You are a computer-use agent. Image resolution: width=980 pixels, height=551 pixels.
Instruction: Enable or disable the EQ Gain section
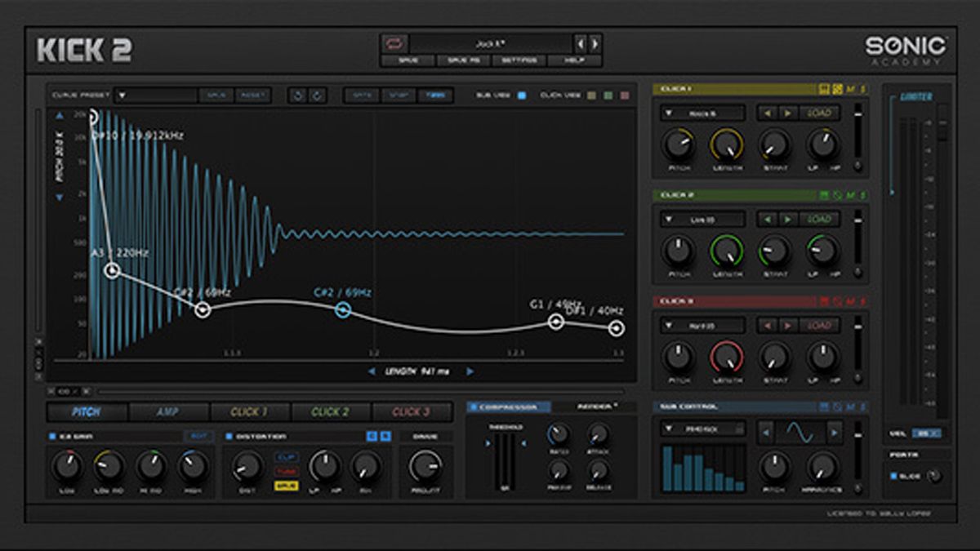pyautogui.click(x=53, y=437)
